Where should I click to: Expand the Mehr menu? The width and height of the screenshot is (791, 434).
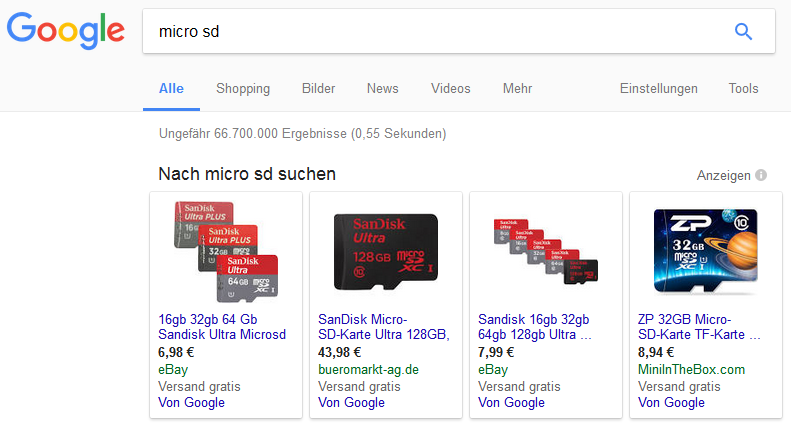pyautogui.click(x=517, y=88)
